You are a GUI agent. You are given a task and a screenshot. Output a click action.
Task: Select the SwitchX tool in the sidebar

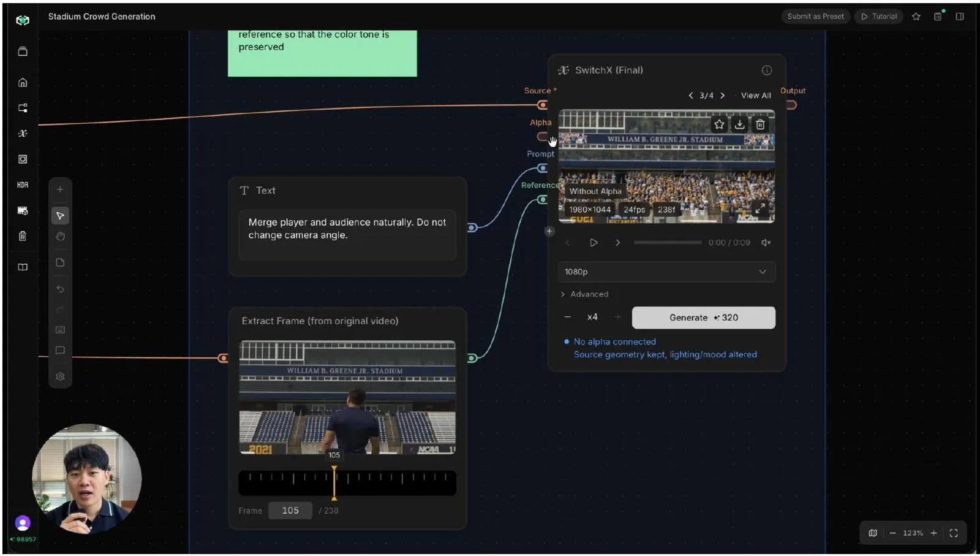point(23,133)
